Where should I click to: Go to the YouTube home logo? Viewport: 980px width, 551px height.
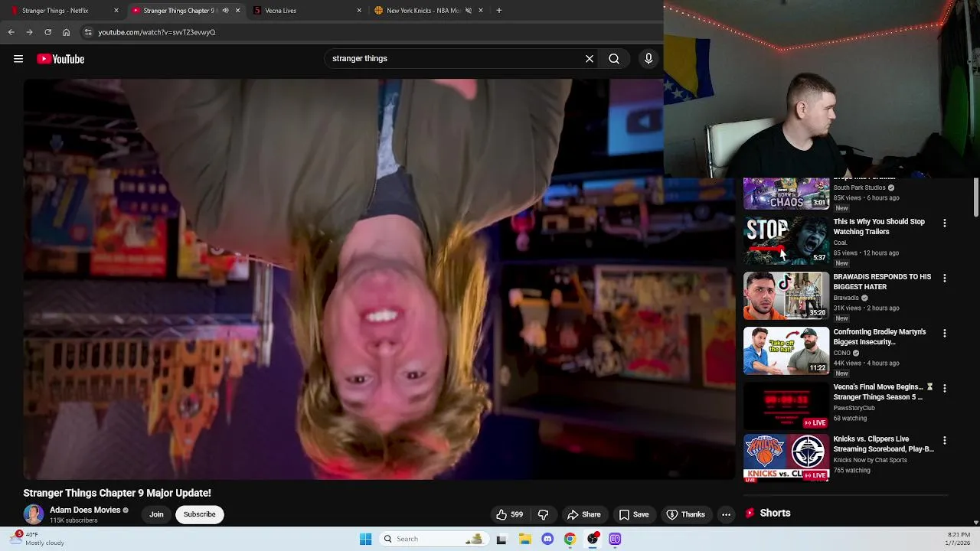pos(60,59)
